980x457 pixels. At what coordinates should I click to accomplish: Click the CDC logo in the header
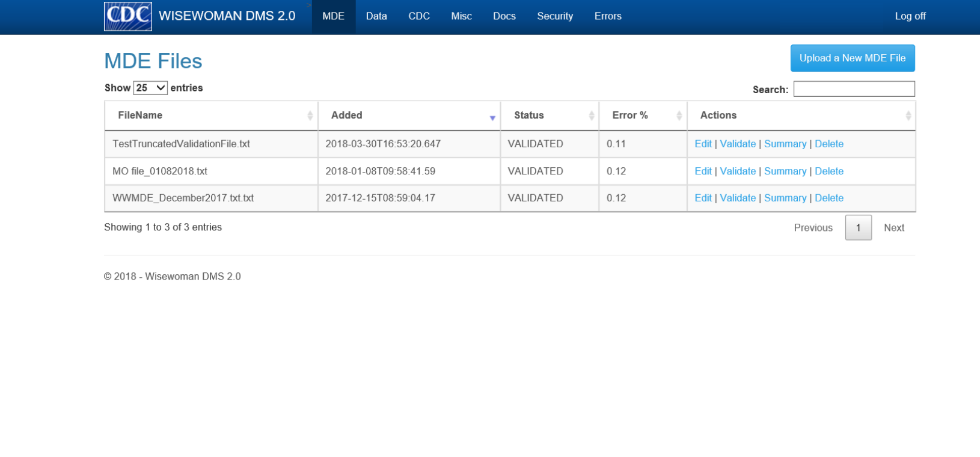(x=127, y=16)
